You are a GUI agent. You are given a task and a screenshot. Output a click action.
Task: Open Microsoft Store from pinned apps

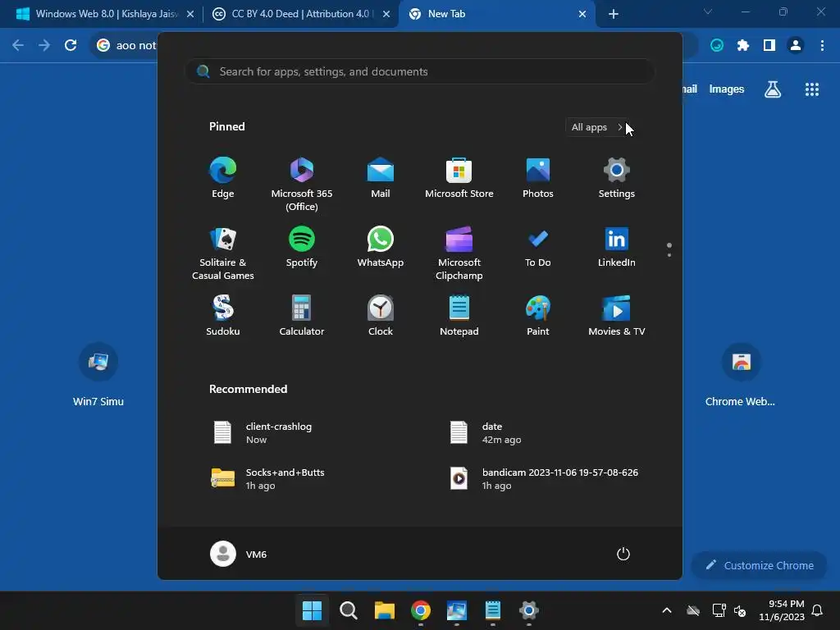coord(459,178)
